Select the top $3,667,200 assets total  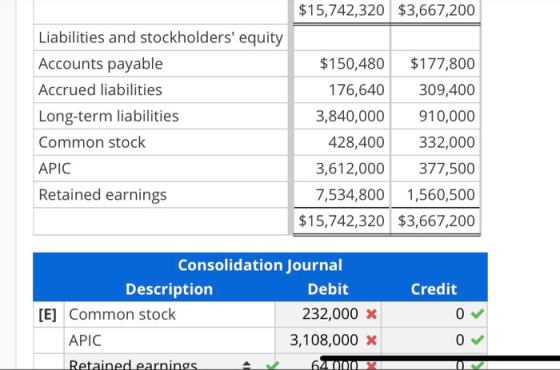(x=436, y=10)
